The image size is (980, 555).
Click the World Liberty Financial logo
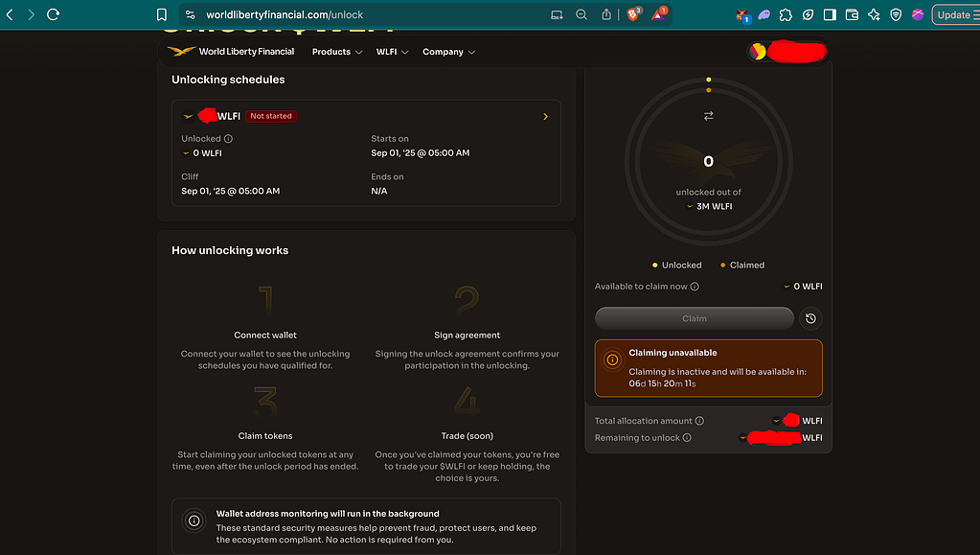(x=231, y=52)
